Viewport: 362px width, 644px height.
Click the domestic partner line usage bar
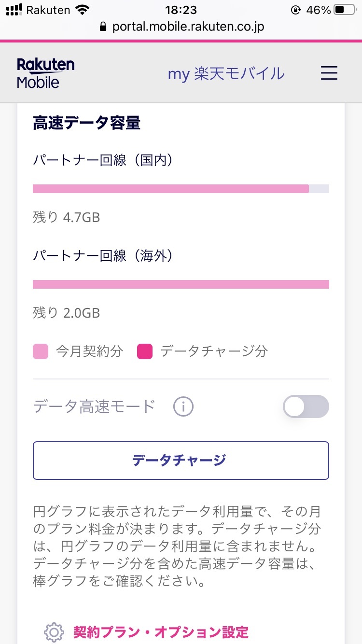click(181, 189)
